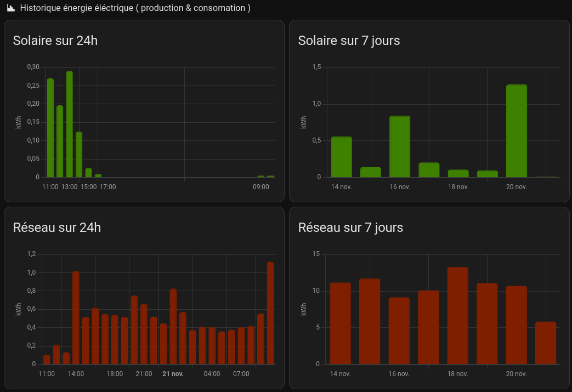Image resolution: width=572 pixels, height=392 pixels.
Task: Click the 21 nov. timeline label
Action: pos(173,374)
